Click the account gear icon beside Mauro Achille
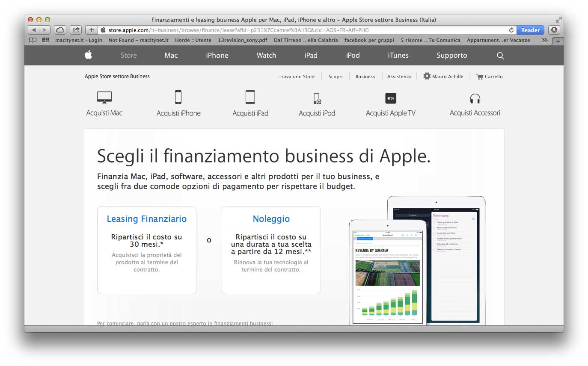588x366 pixels. pos(427,76)
